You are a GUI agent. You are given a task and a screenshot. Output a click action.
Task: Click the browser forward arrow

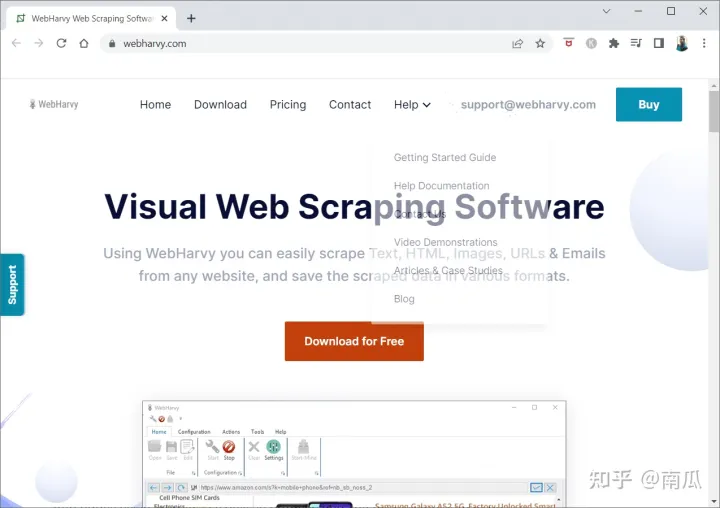[39, 43]
